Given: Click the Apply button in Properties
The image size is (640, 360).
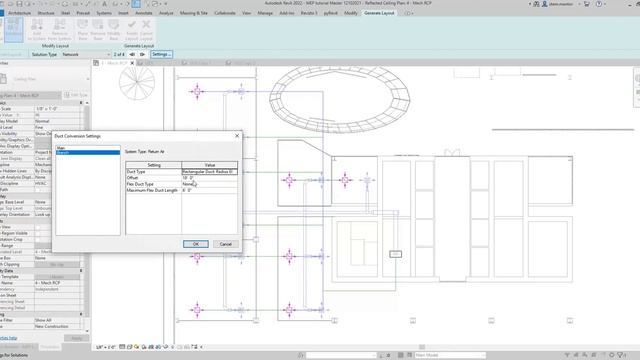Looking at the screenshot, I should coord(76,338).
